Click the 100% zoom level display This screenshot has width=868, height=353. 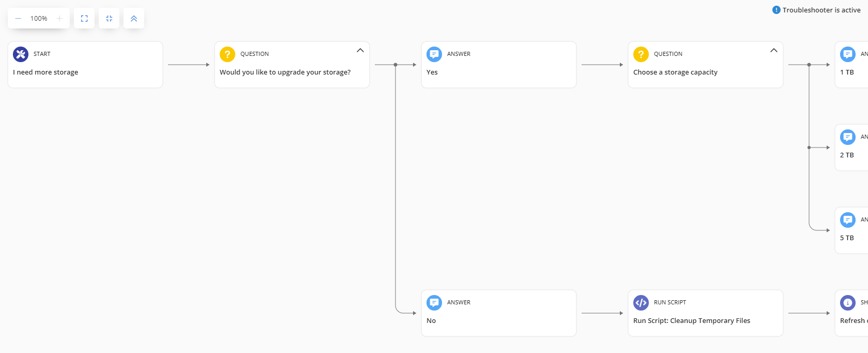39,19
